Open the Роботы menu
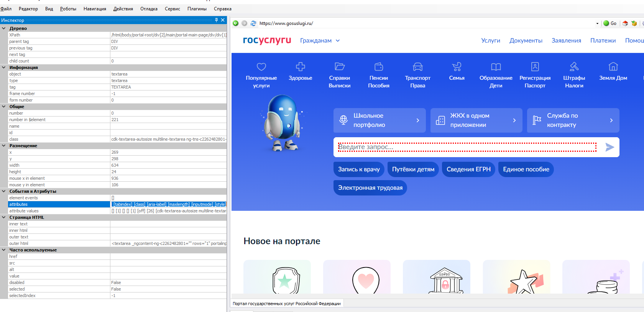644x312 pixels. 68,9
